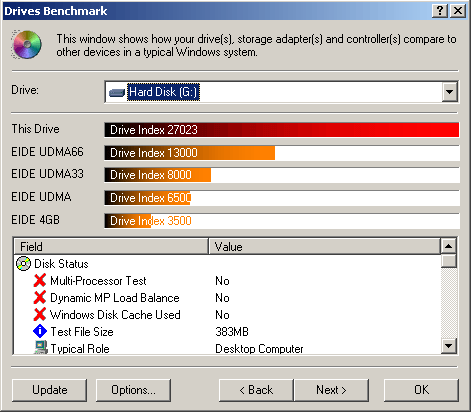Confirm with the OK button
Viewport: 471px width, 412px height.
(x=422, y=390)
